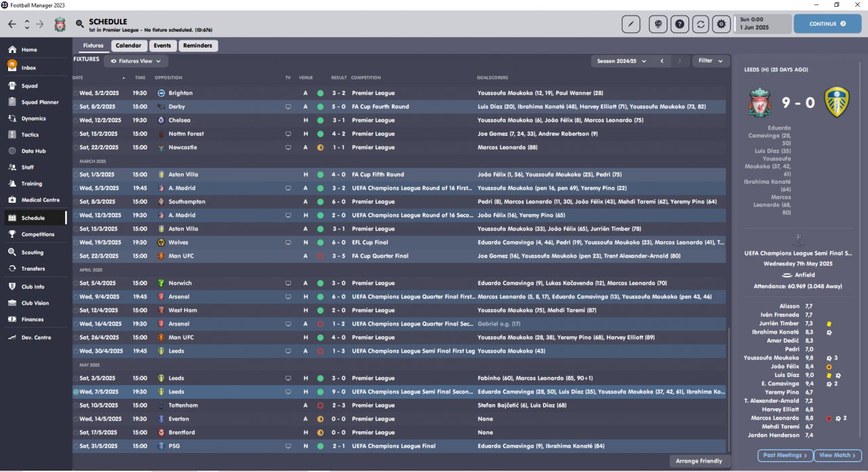Go to previous season arrow
The image size is (868, 472).
coord(662,61)
